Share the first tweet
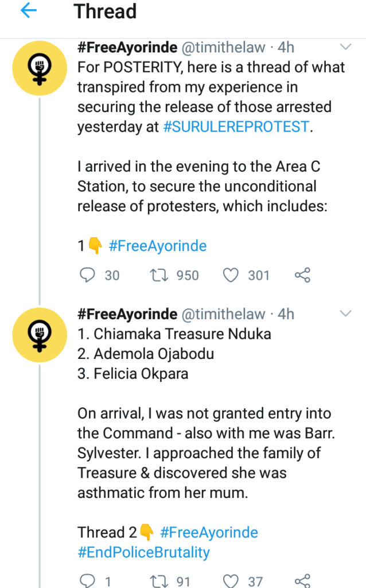Screen dimensions: 366x588 point(302,276)
